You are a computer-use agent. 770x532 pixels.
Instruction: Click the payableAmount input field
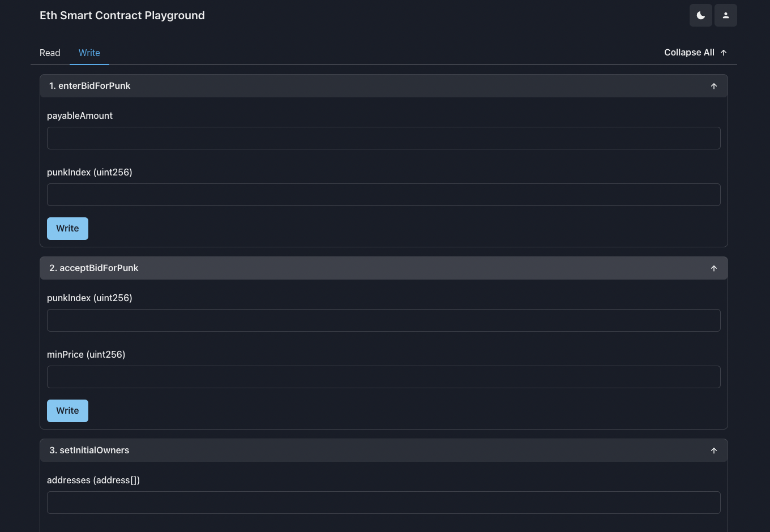(x=384, y=138)
